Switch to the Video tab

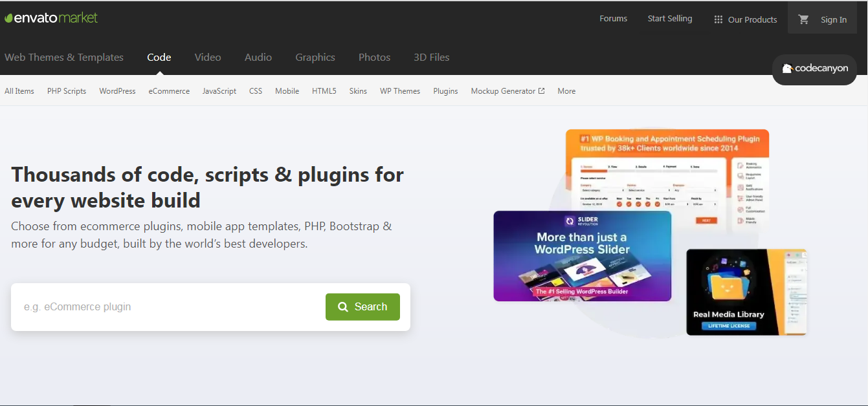click(x=208, y=57)
